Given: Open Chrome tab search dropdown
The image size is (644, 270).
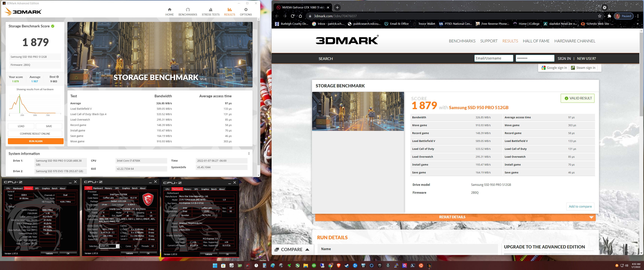Looking at the screenshot, I should coord(604,7).
